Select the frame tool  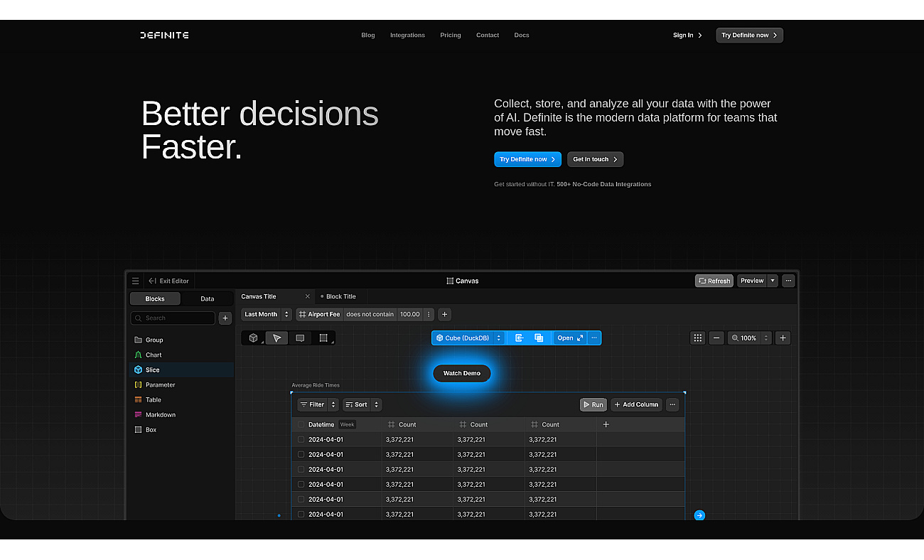[323, 338]
